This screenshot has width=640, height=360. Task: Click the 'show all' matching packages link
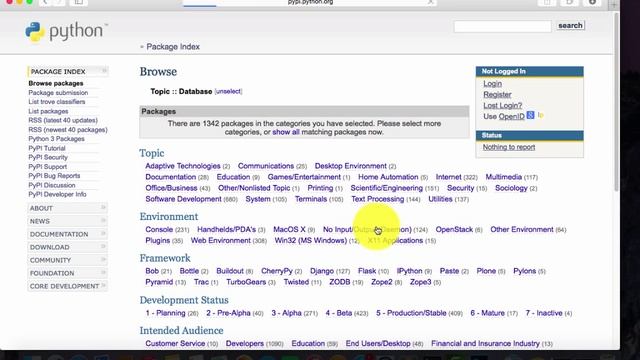pyautogui.click(x=286, y=132)
